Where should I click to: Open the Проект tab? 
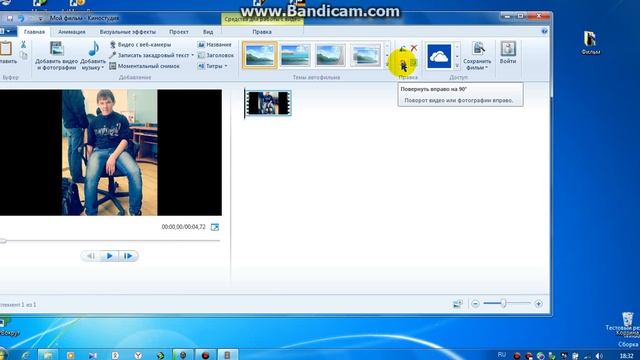pos(179,32)
